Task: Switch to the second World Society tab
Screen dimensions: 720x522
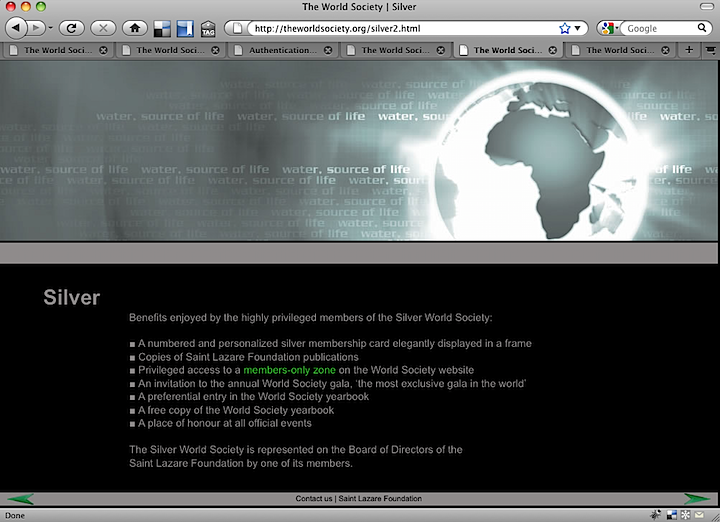Action: pyautogui.click(x=170, y=50)
